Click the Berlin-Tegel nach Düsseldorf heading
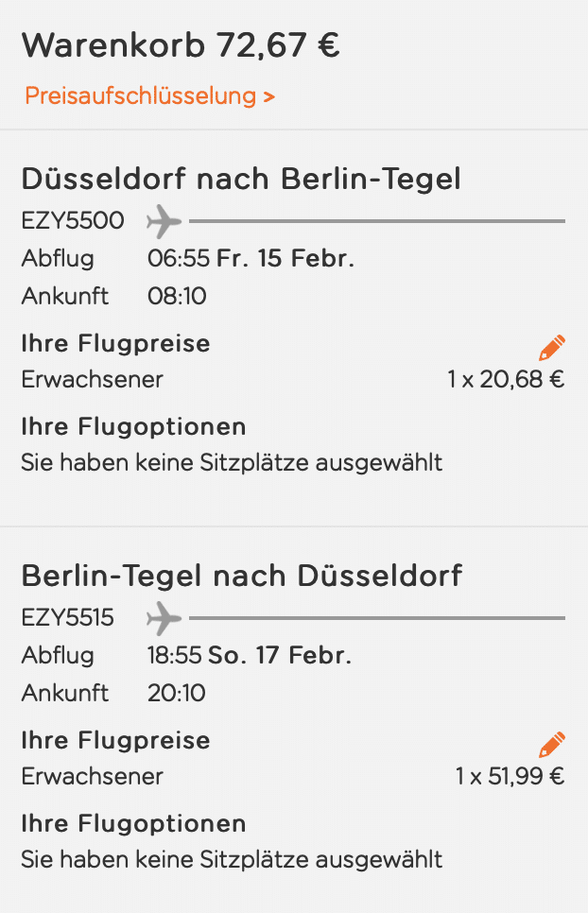This screenshot has width=588, height=913. pyautogui.click(x=241, y=575)
